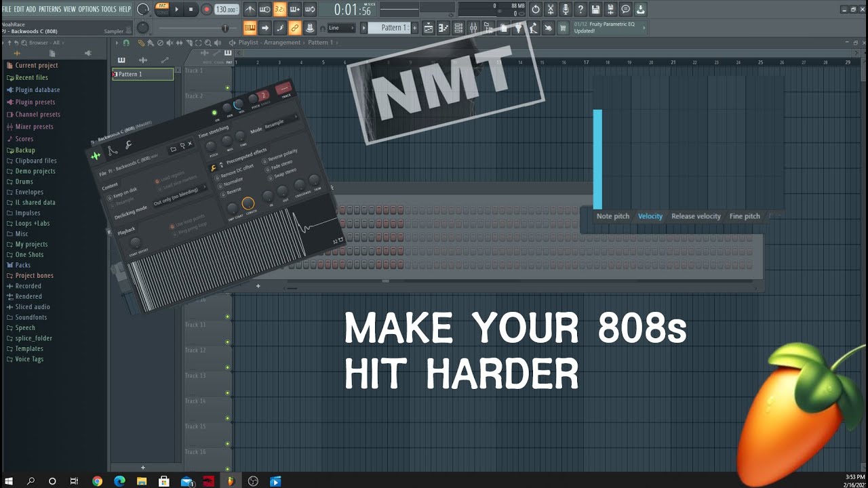The image size is (868, 488).
Task: Open the OPTIONS menu
Action: (89, 9)
